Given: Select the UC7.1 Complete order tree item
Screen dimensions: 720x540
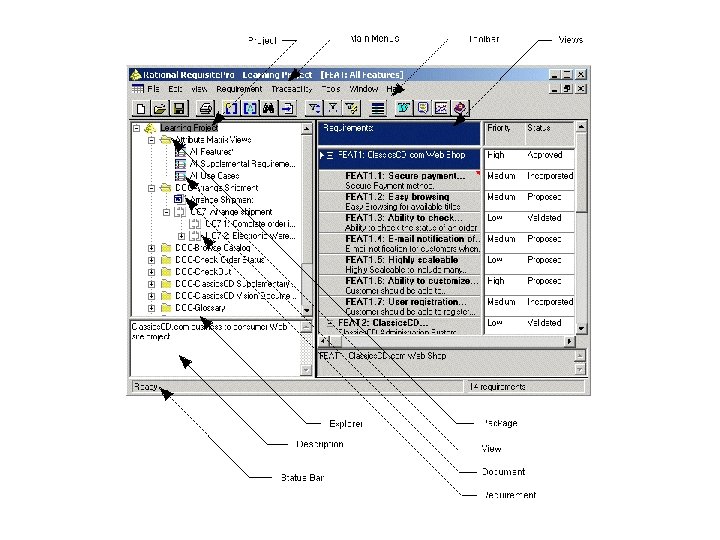Looking at the screenshot, I should point(250,224).
